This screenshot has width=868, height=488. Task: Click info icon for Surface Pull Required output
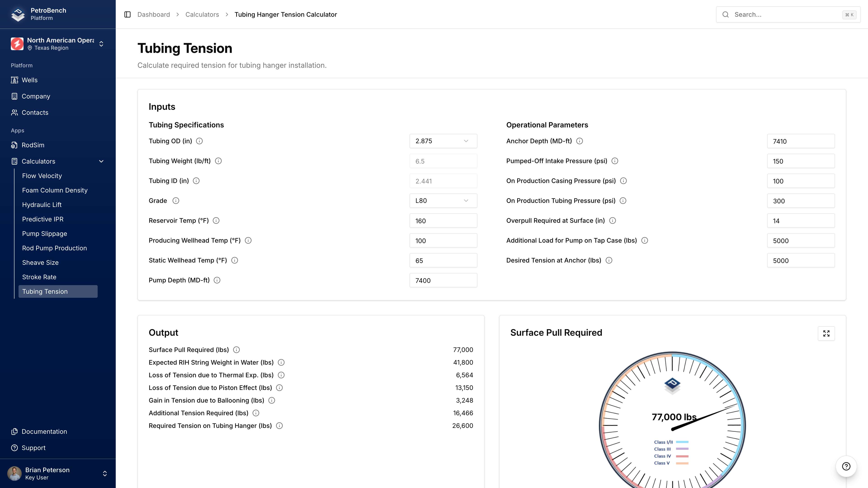coord(236,350)
